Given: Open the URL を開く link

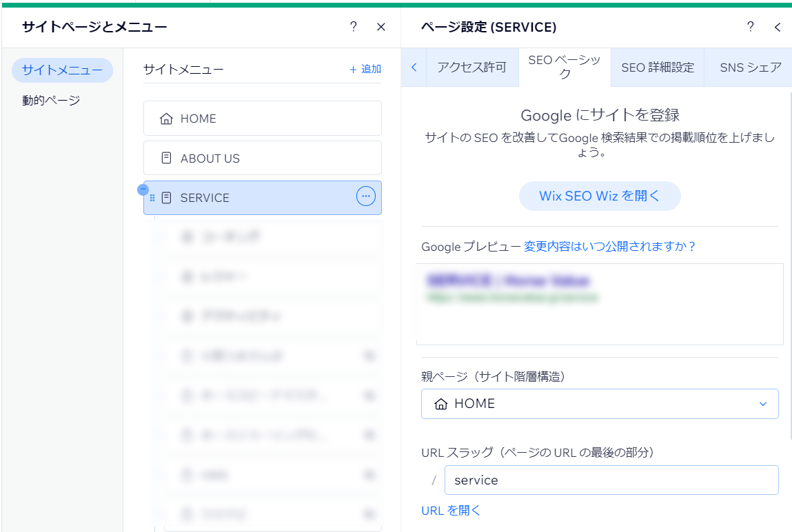Looking at the screenshot, I should tap(450, 511).
